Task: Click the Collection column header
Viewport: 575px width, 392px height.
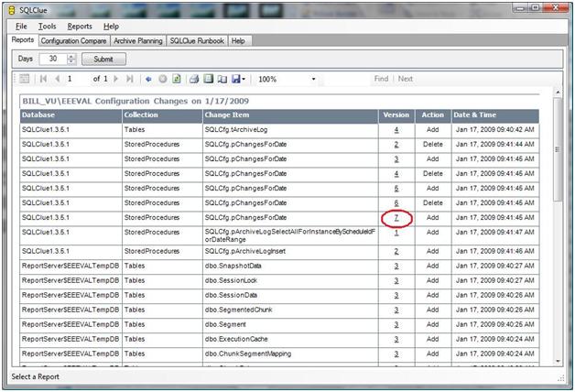Action: [x=162, y=115]
